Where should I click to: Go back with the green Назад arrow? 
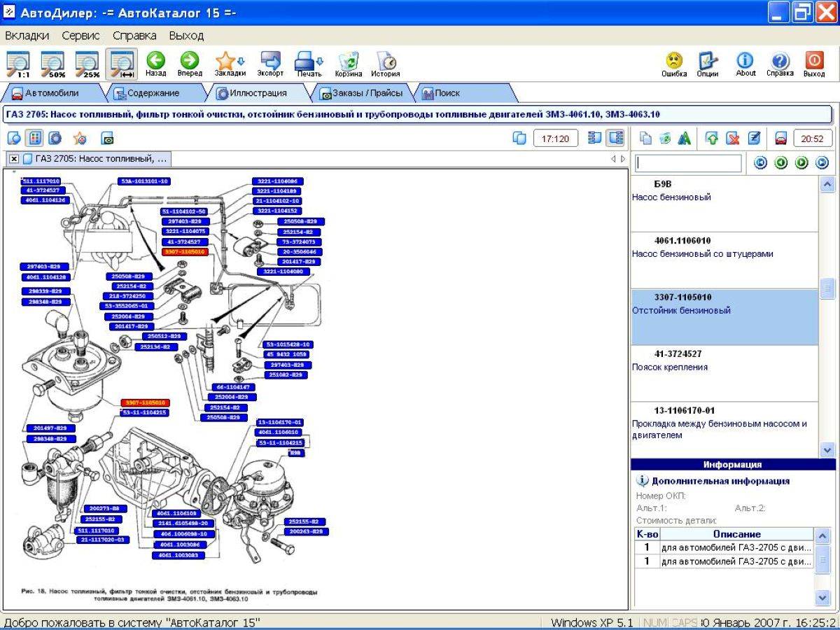[x=155, y=63]
